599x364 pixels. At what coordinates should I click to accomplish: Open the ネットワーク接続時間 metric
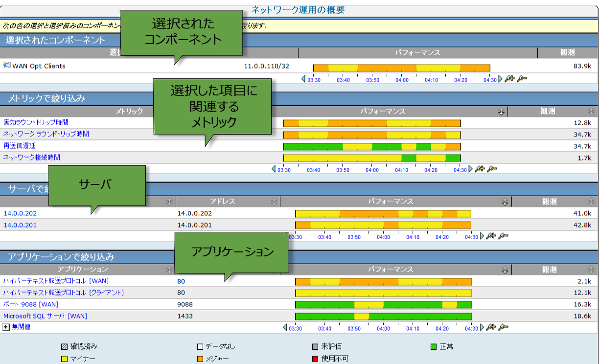[x=32, y=157]
